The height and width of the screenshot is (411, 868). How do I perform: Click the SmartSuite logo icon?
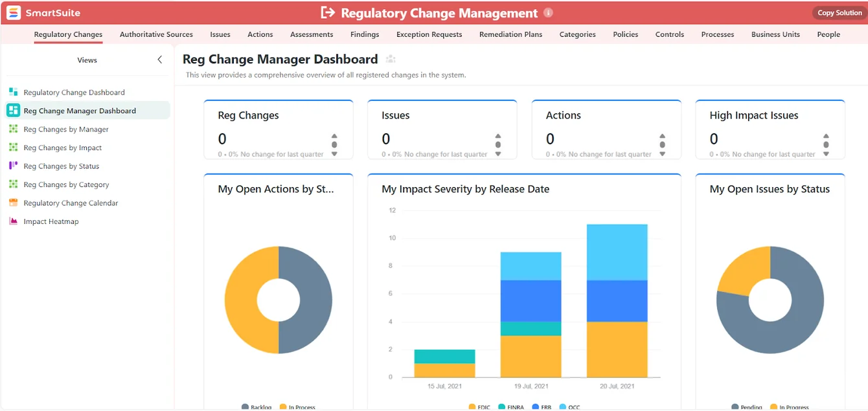(14, 13)
